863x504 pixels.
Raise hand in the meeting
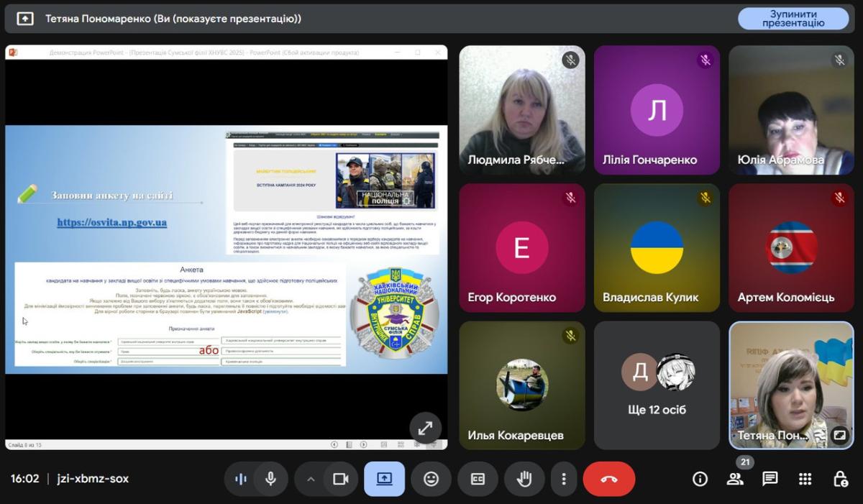(524, 479)
